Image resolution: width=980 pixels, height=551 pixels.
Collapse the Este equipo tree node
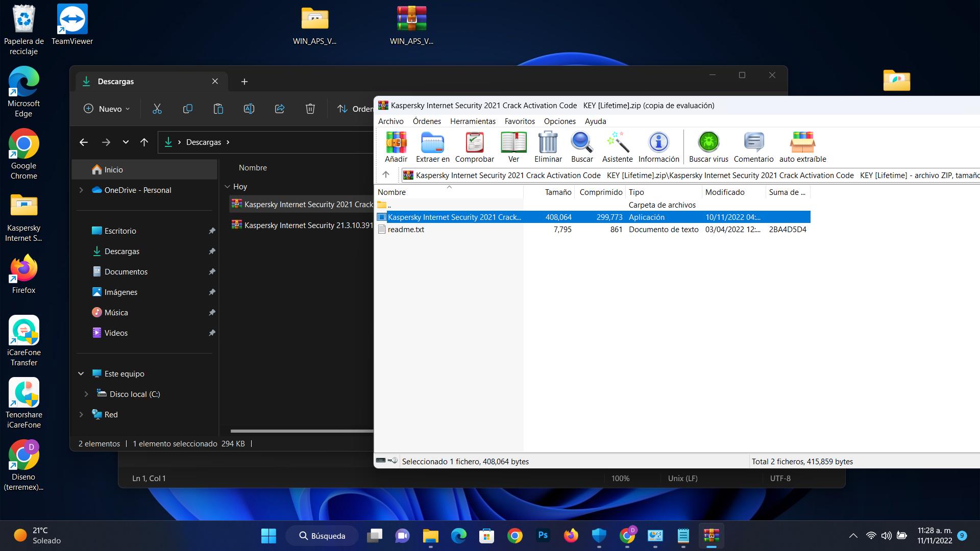81,374
